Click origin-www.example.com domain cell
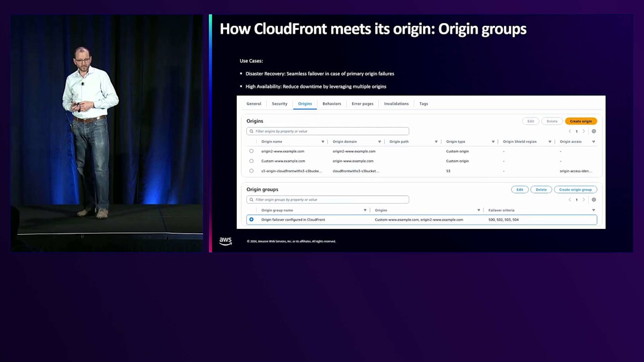Viewport: 644px width, 362px height. [x=353, y=161]
